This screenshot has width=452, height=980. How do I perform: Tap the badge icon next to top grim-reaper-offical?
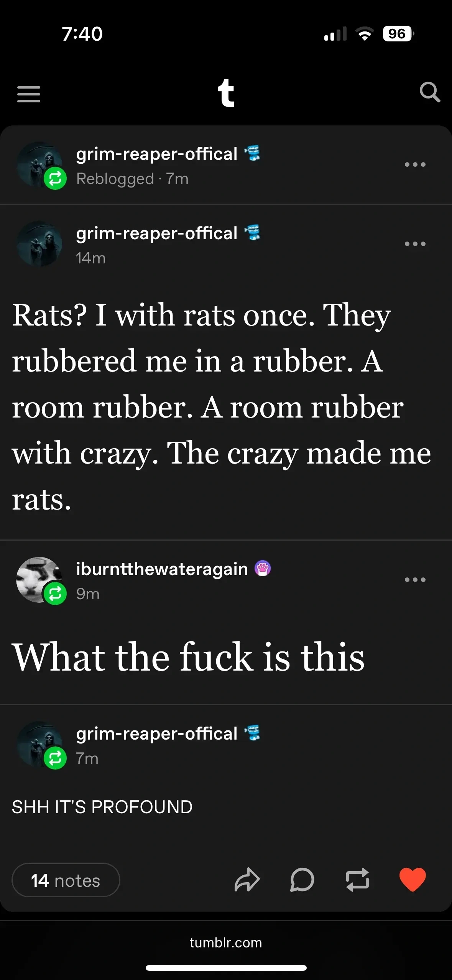[x=253, y=153]
